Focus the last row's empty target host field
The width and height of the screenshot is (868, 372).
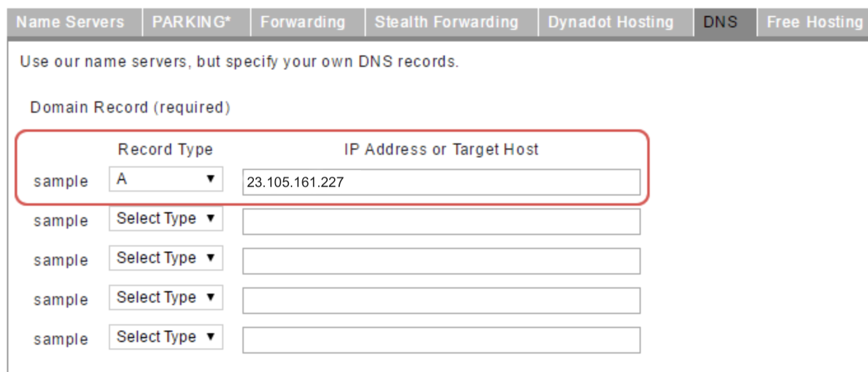441,340
